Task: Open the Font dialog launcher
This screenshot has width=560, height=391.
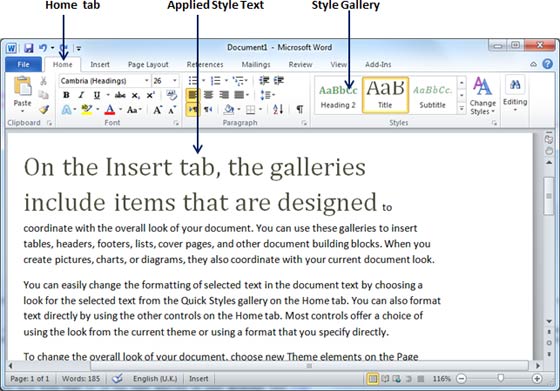Action: tap(176, 123)
